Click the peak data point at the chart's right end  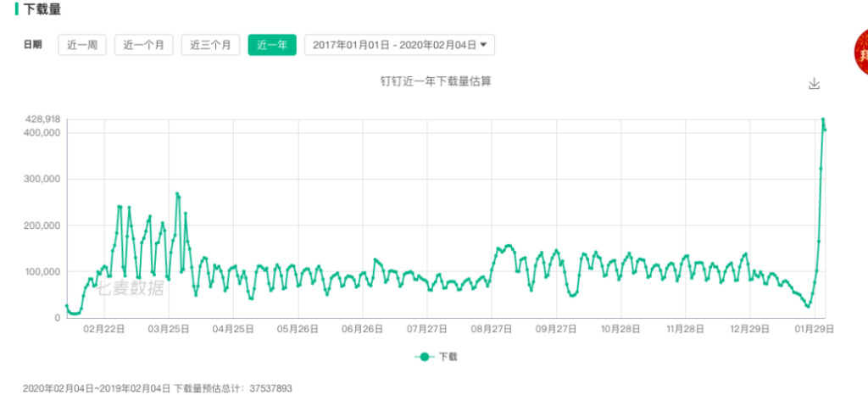[x=823, y=119]
